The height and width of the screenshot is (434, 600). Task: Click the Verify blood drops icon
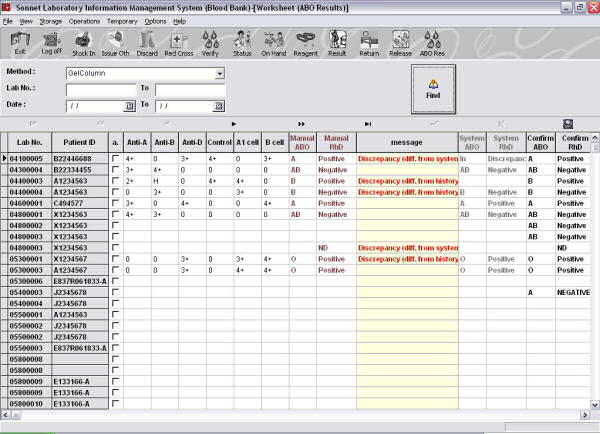coord(210,43)
